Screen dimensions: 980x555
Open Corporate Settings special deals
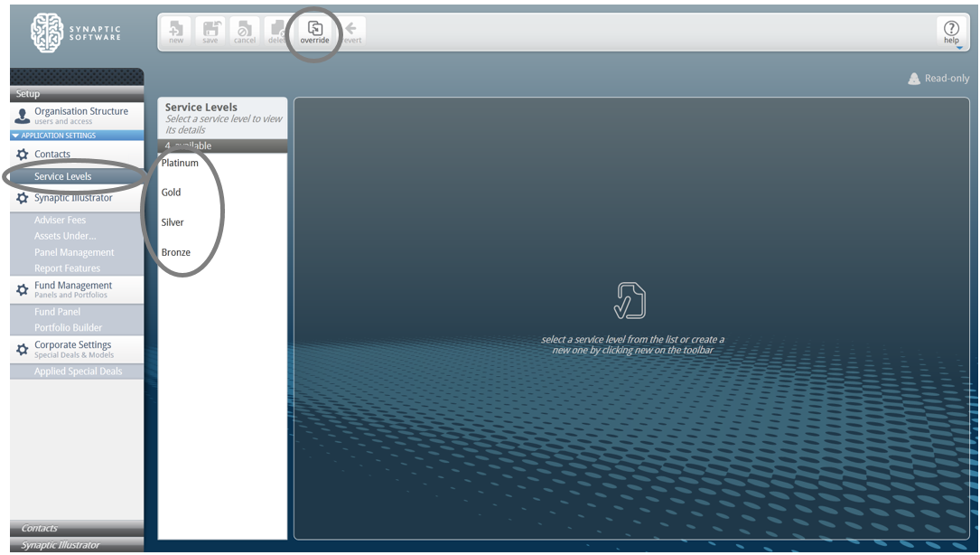coord(77,349)
